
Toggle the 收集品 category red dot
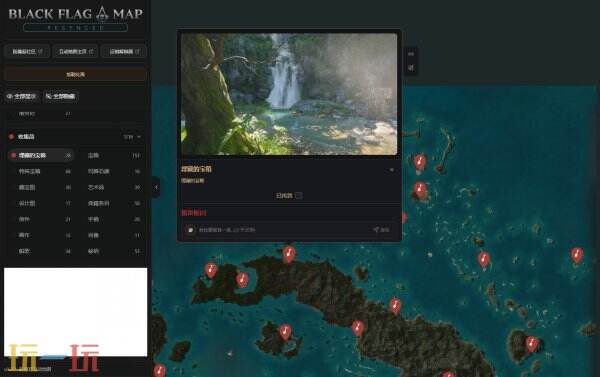[x=11, y=136]
